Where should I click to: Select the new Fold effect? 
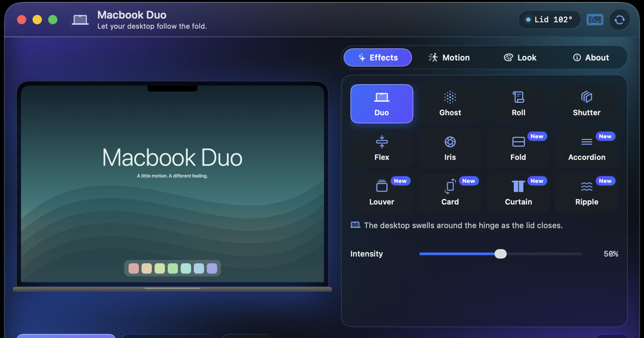pos(518,148)
